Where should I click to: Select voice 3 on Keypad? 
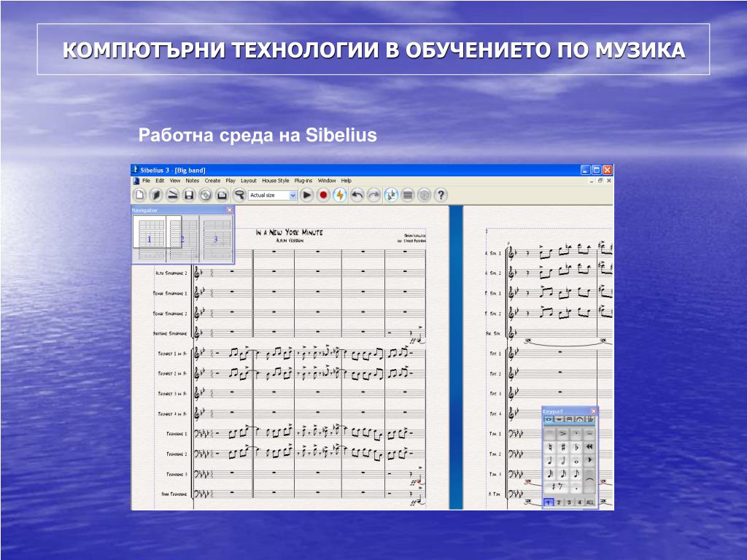coord(569,502)
